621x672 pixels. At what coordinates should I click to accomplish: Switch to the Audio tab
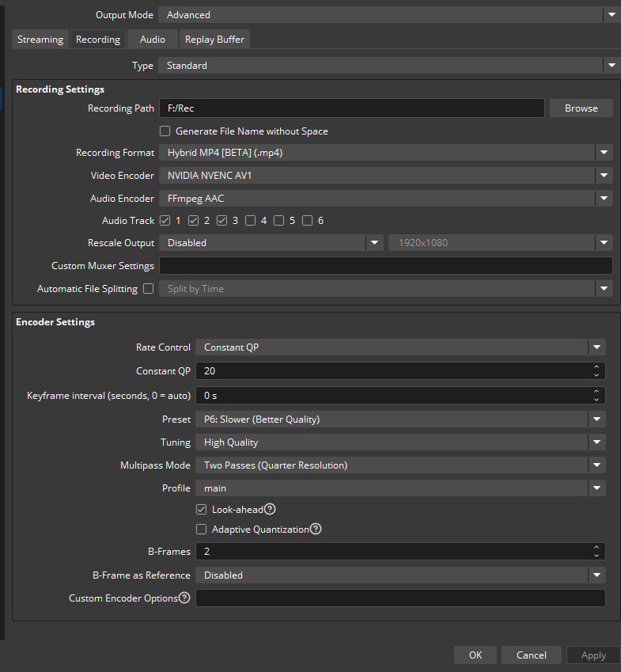coord(153,40)
